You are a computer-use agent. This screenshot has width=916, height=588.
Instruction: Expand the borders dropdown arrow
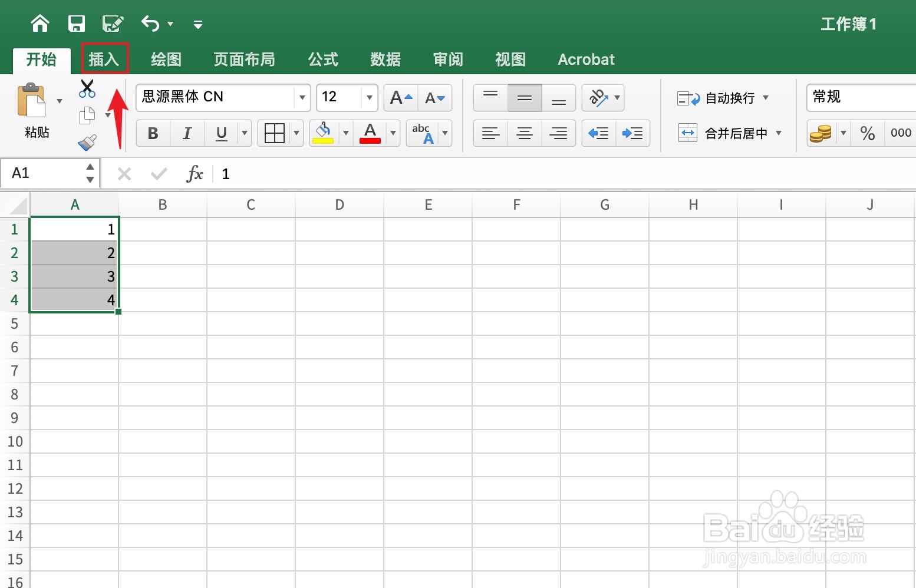click(296, 133)
